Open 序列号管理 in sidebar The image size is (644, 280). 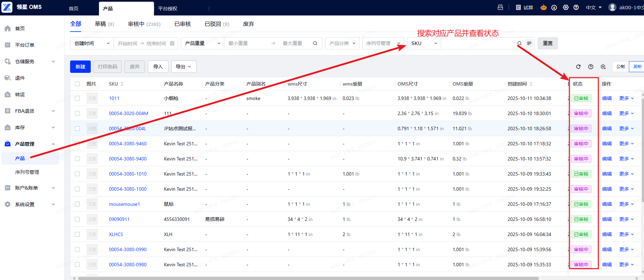27,172
